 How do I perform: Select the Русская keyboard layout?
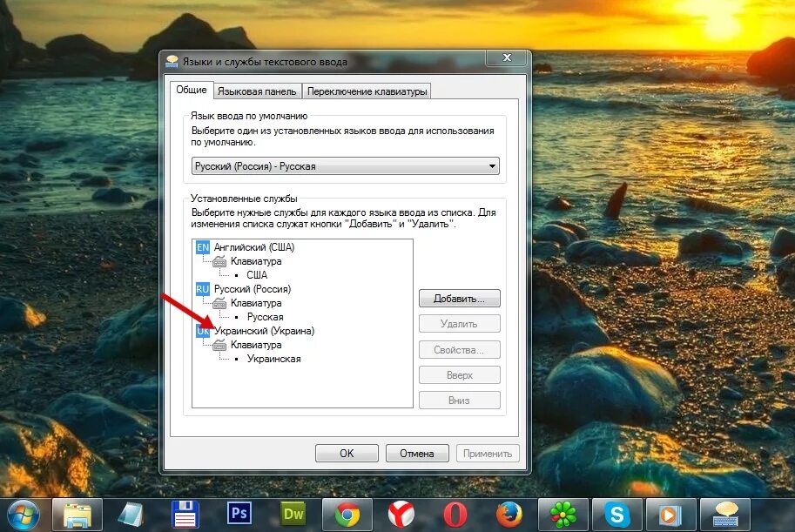coord(266,317)
